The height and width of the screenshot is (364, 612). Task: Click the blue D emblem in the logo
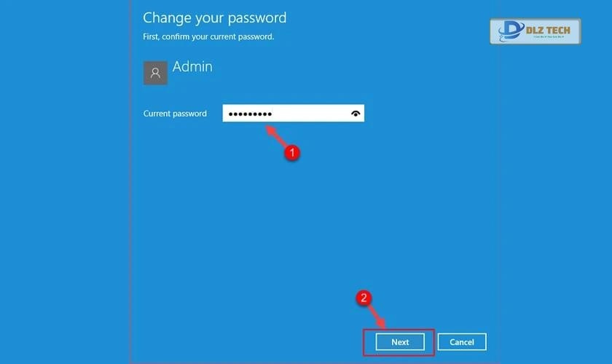[x=511, y=31]
